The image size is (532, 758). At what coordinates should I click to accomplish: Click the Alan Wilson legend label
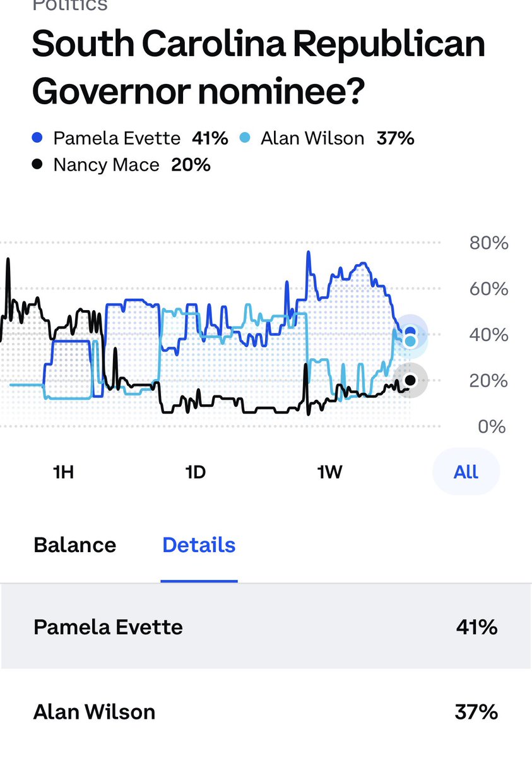(x=312, y=138)
